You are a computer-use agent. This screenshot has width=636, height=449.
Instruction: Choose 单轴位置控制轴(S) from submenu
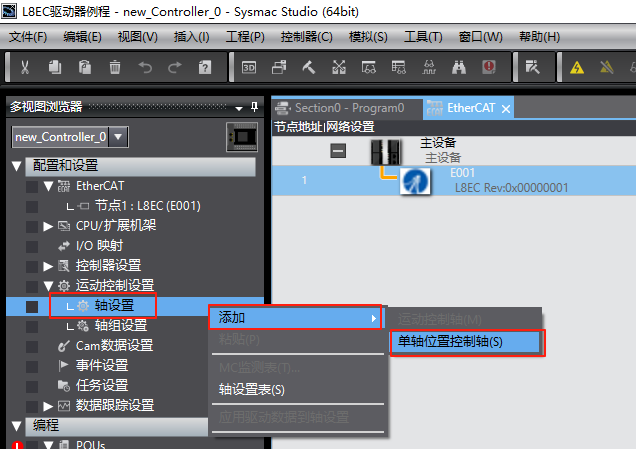click(x=466, y=342)
